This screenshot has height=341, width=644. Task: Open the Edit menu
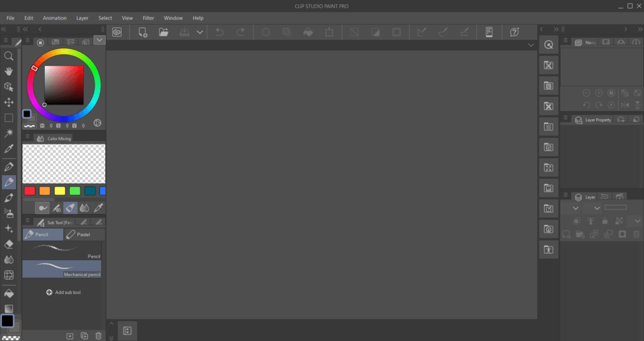pos(28,18)
